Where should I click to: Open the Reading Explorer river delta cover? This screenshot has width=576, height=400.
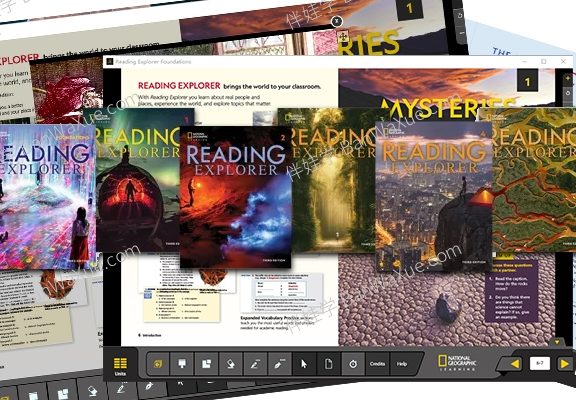click(x=534, y=180)
